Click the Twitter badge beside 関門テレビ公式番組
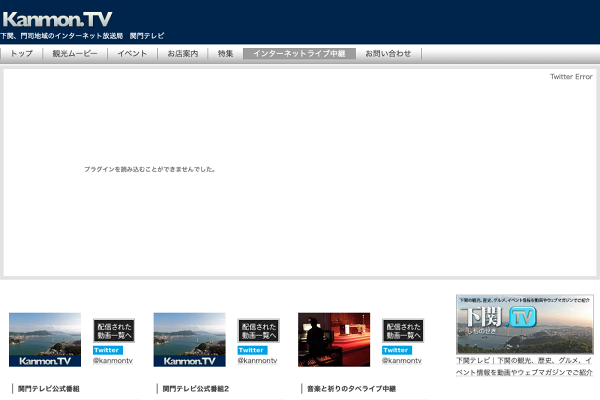Viewport: 600px width, 400px height. 108,350
